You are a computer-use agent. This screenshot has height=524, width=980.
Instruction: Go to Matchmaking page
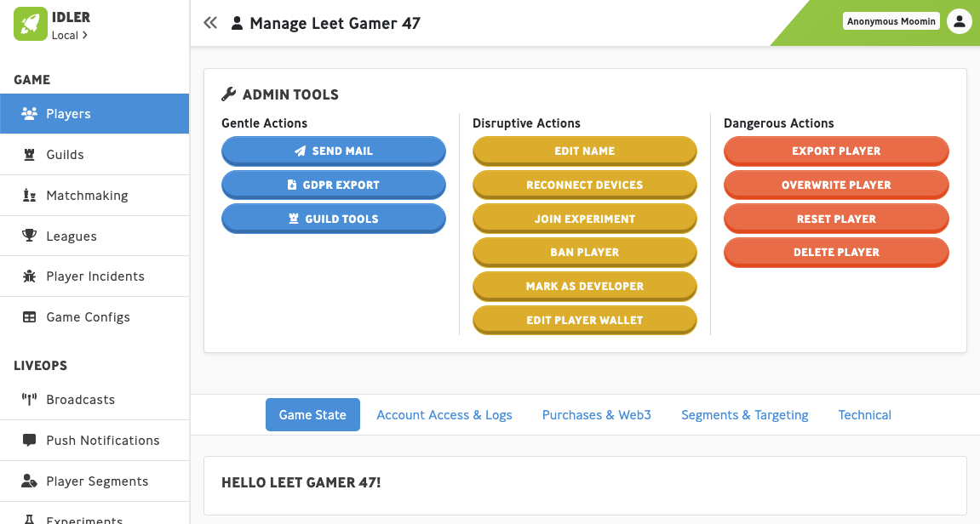coord(95,196)
